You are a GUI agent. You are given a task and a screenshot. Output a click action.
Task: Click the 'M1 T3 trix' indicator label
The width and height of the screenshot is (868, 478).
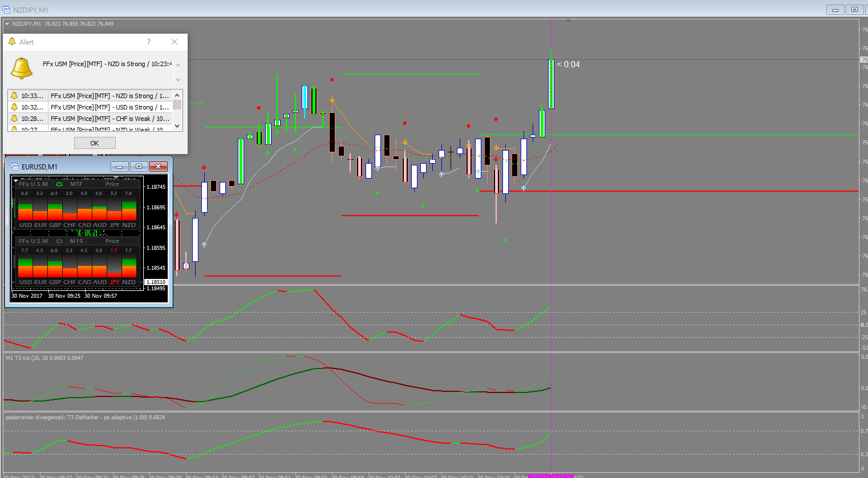coord(44,358)
